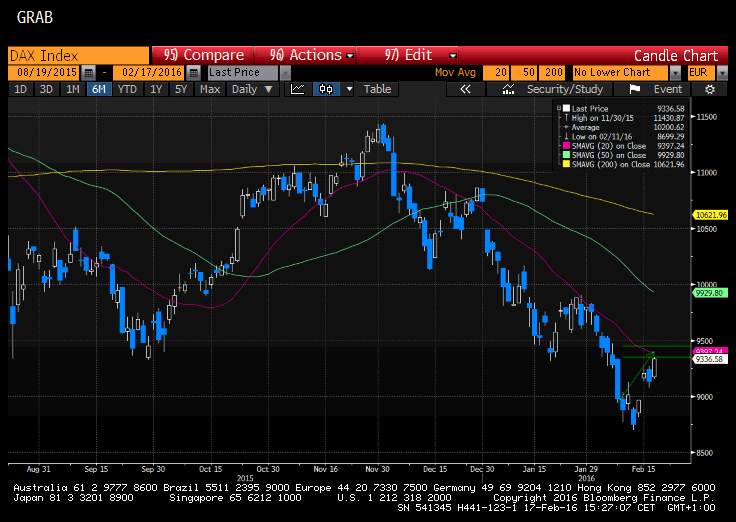
Task: Click the Mov Avg label
Action: point(455,73)
